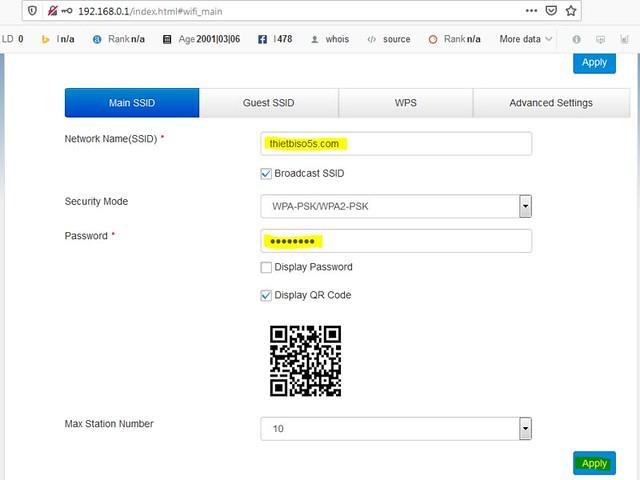Click the info icon in SEO toolbar
This screenshot has width=640, height=480.
click(x=576, y=39)
